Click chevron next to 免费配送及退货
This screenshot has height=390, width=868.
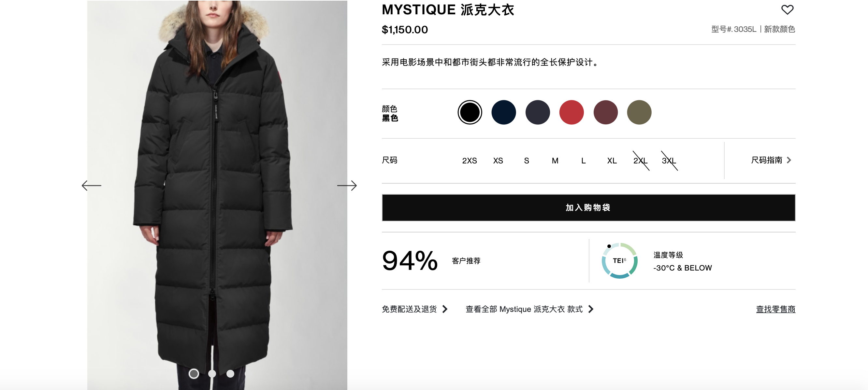(x=445, y=309)
